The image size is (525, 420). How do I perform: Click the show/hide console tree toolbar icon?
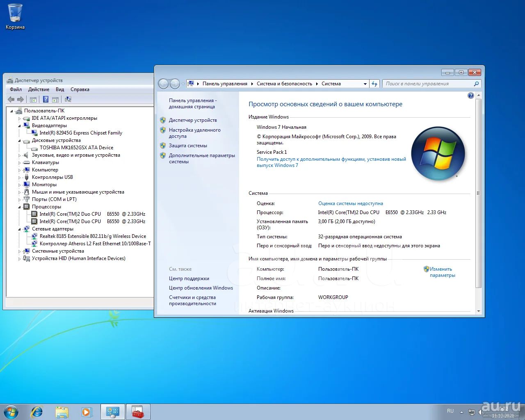[33, 99]
